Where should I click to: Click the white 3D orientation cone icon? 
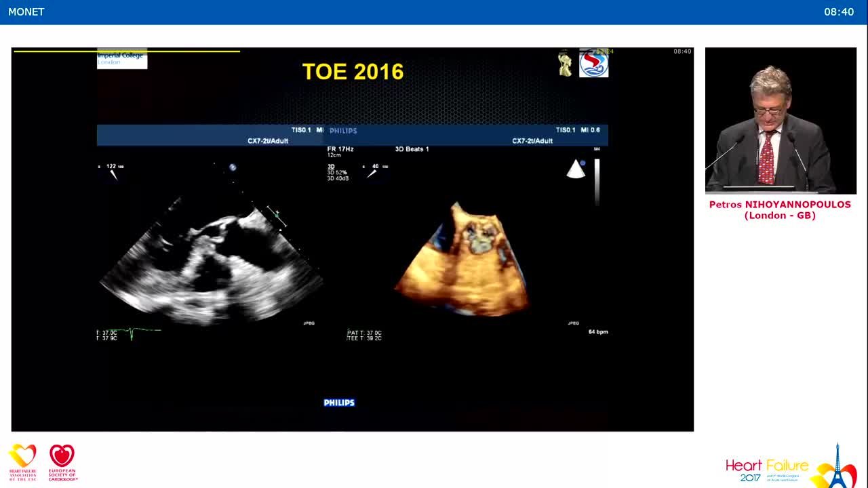576,169
